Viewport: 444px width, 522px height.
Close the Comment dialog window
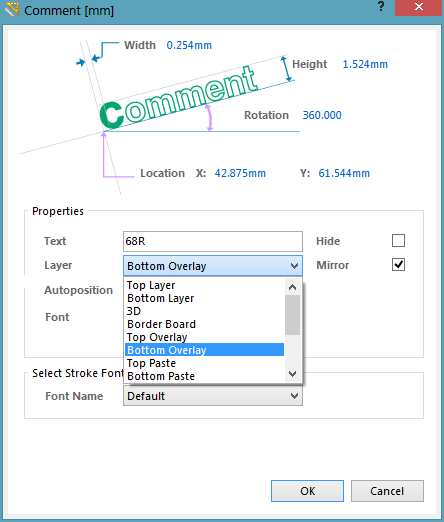[419, 7]
